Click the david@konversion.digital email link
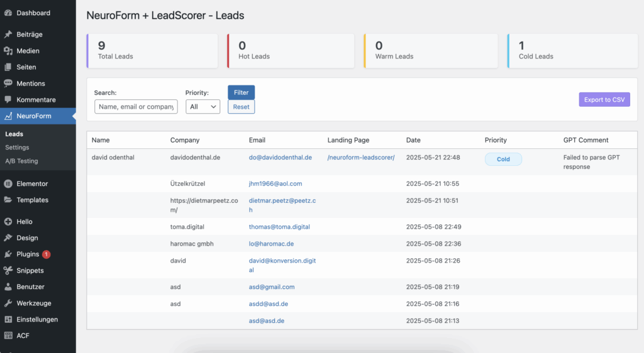 pos(282,265)
